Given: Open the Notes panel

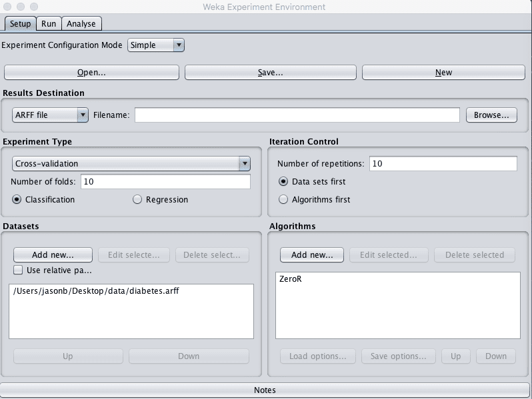Looking at the screenshot, I should (x=265, y=390).
